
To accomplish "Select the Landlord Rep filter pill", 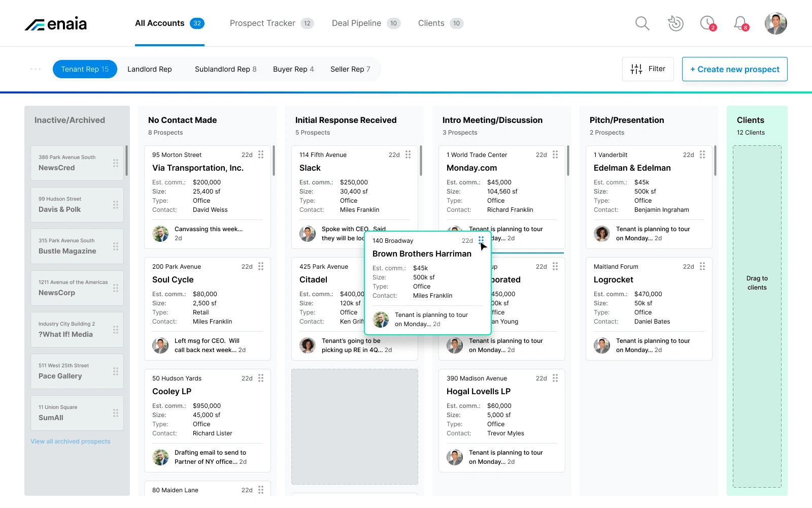I will click(x=150, y=69).
